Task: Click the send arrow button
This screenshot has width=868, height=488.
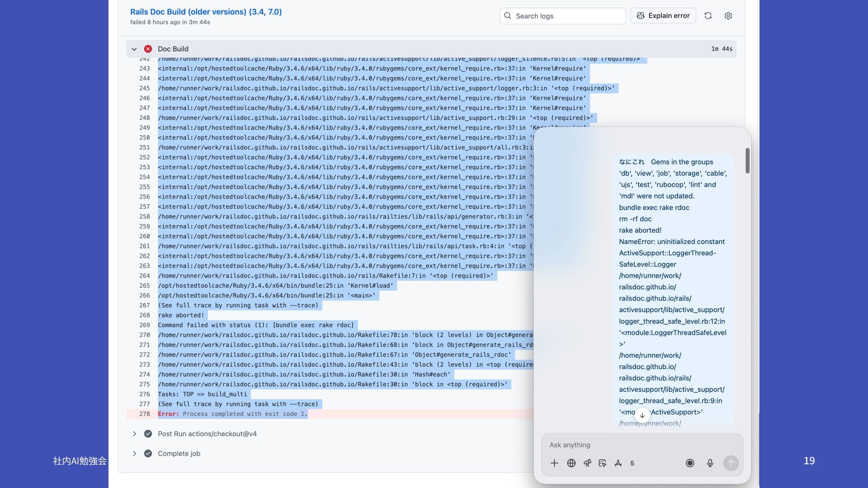Action: tap(731, 463)
